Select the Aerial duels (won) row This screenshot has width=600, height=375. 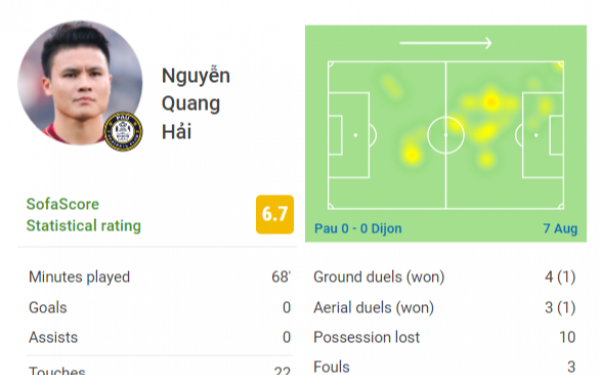tap(445, 307)
